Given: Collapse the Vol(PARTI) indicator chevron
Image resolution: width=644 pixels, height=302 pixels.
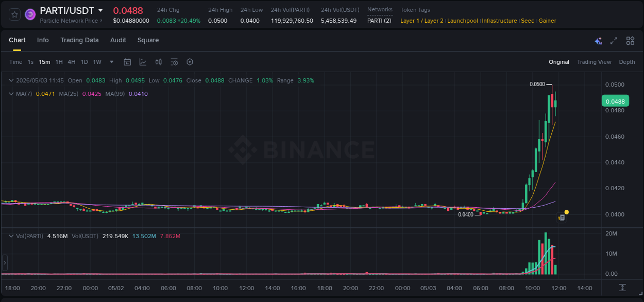Looking at the screenshot, I should pos(11,236).
